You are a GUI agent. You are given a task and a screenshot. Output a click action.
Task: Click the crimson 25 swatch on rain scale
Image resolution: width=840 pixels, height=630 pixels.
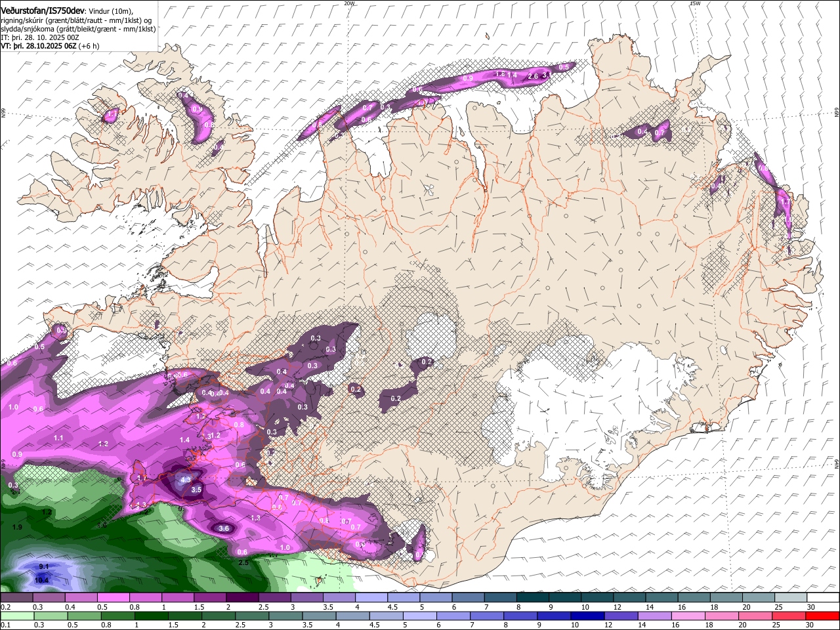tap(790, 616)
